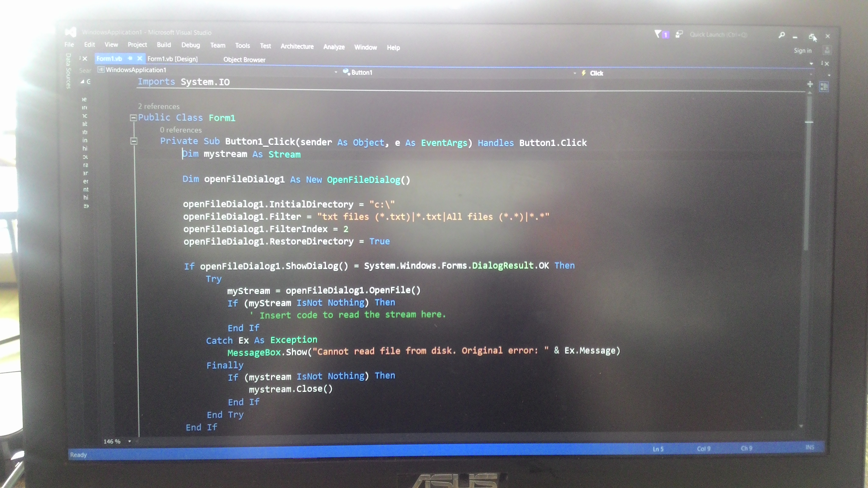Click the scrollbar down arrow in the editor
The height and width of the screenshot is (488, 868).
pyautogui.click(x=801, y=426)
